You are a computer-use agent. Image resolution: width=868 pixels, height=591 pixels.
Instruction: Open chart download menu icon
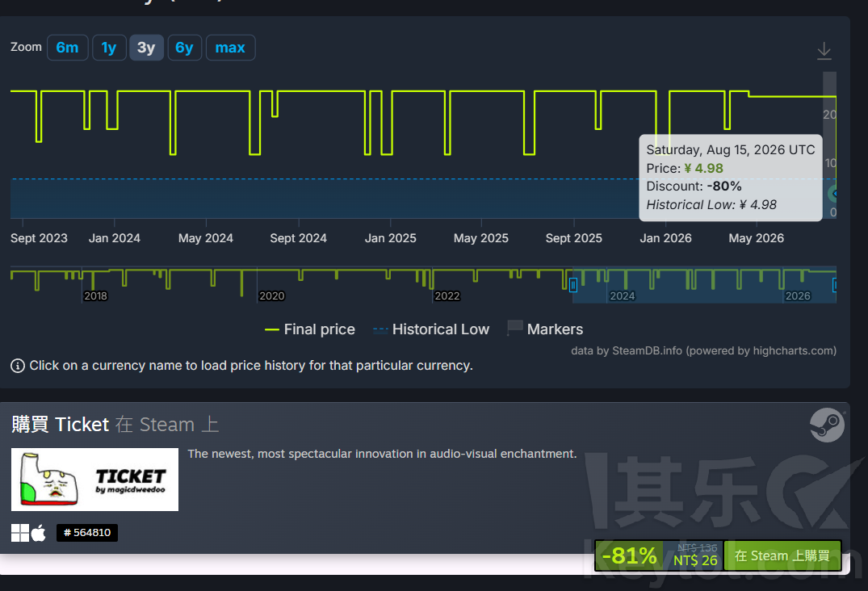click(824, 51)
